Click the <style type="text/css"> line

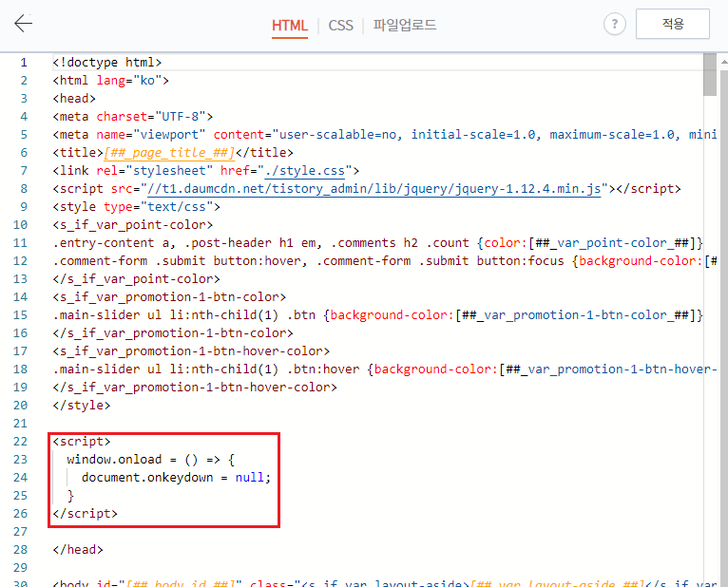pos(136,207)
